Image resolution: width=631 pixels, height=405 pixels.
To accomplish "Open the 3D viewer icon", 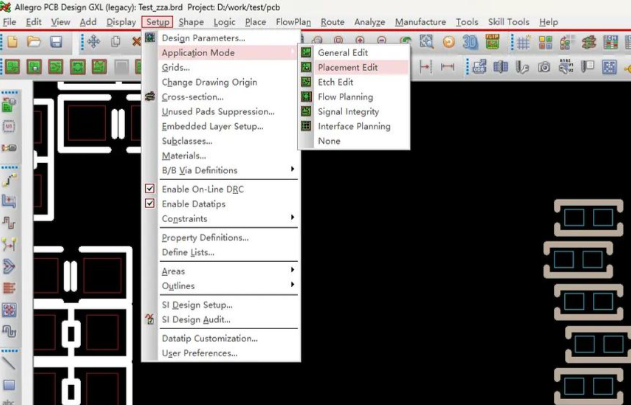I will (468, 41).
